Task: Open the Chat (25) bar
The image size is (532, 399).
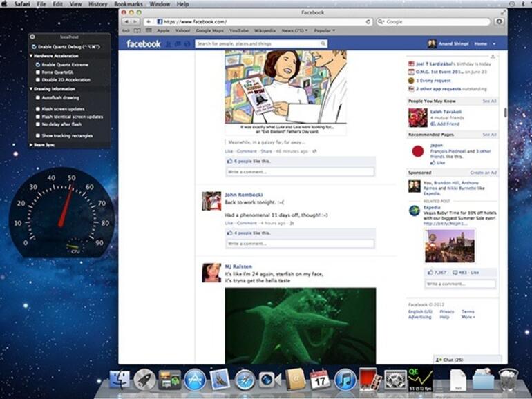Action: (x=467, y=360)
